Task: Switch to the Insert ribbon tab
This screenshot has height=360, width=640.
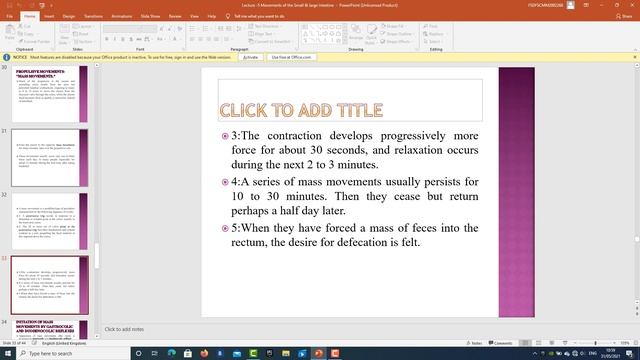Action: [x=49, y=16]
